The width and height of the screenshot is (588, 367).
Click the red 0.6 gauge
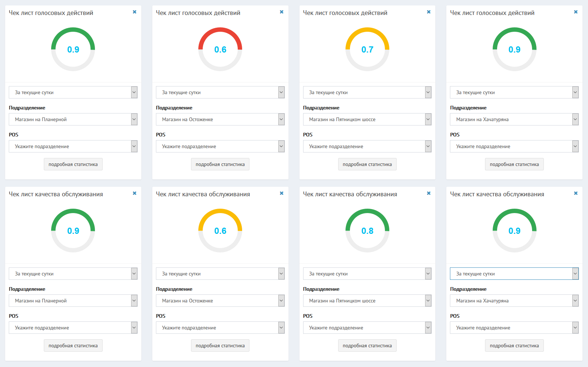pyautogui.click(x=220, y=49)
